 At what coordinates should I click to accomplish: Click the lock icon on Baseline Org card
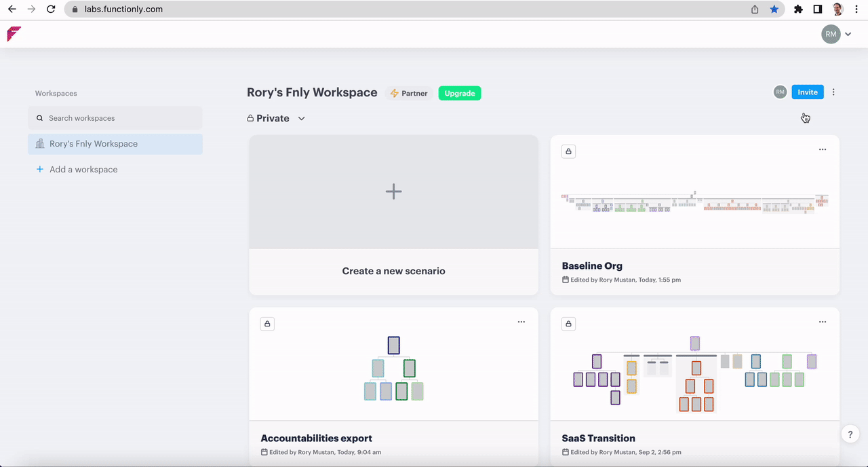click(569, 151)
